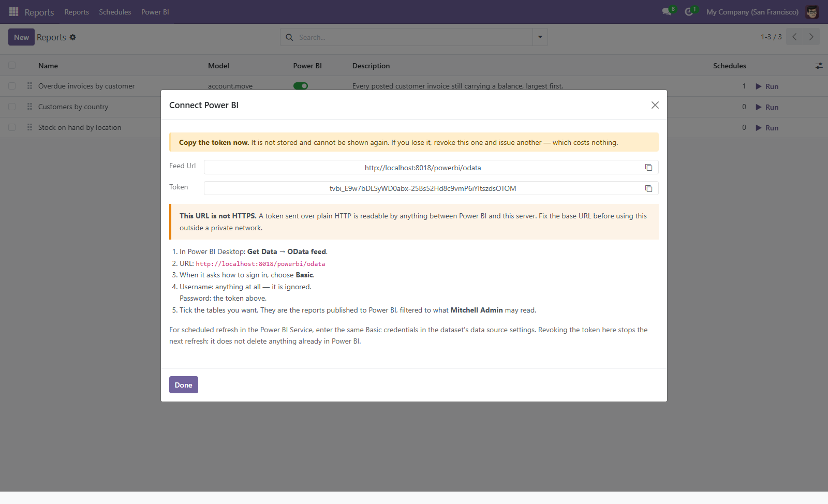Tick the select-all header checkbox

[12, 66]
